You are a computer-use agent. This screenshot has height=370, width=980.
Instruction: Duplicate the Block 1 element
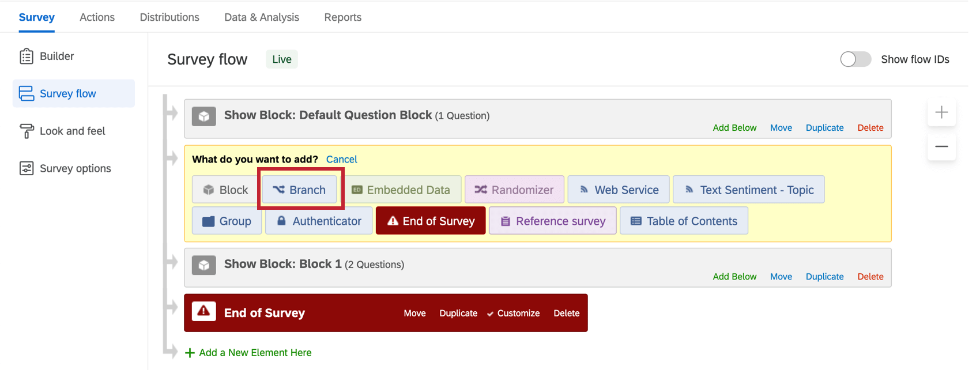point(824,277)
